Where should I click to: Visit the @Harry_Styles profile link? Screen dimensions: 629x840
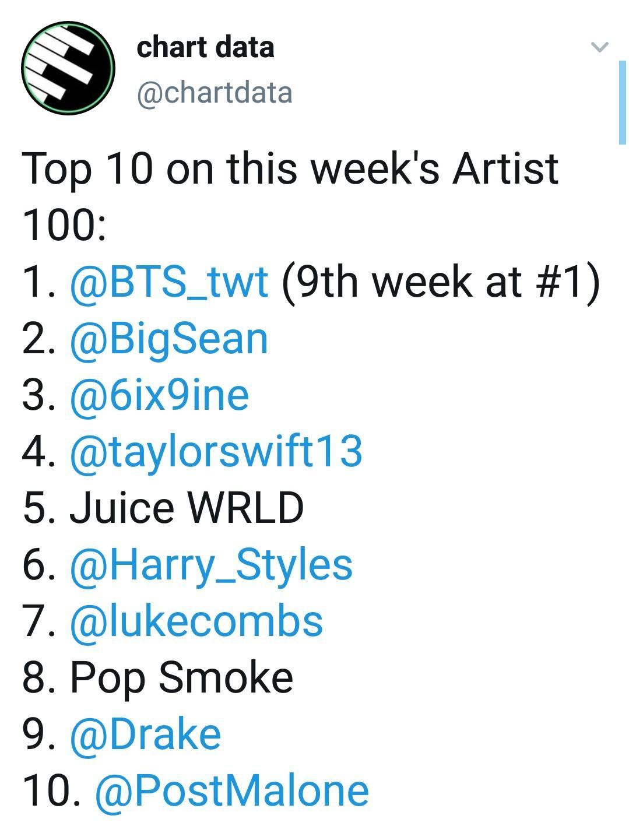click(211, 565)
